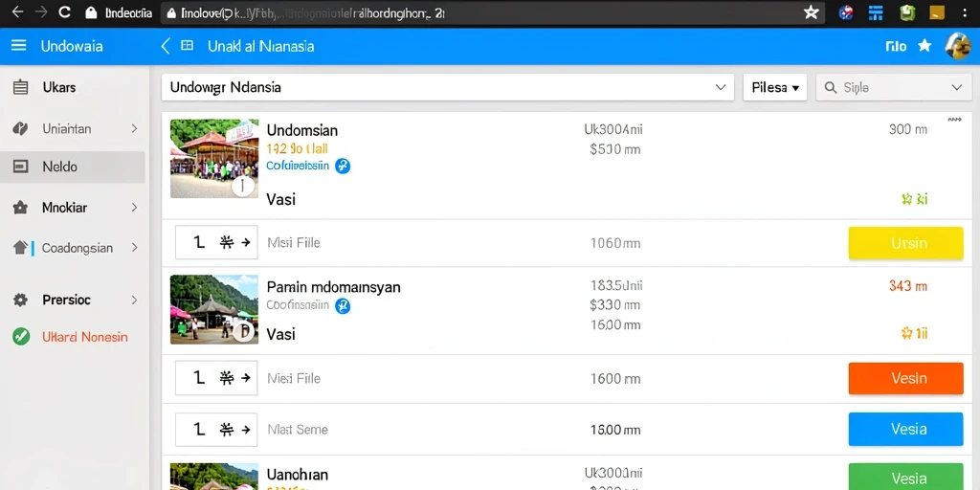
Task: Click the Cofuiesiesiin link under Undomsian
Action: pos(298,166)
